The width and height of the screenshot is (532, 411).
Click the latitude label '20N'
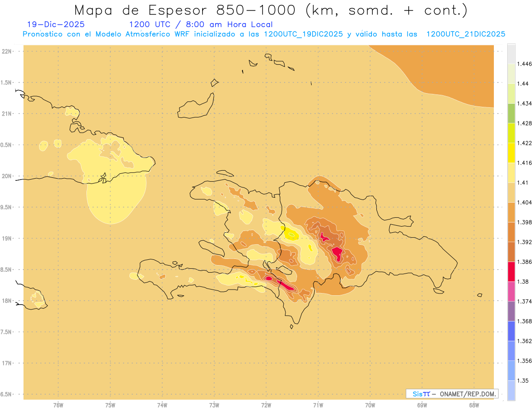[x=7, y=176]
